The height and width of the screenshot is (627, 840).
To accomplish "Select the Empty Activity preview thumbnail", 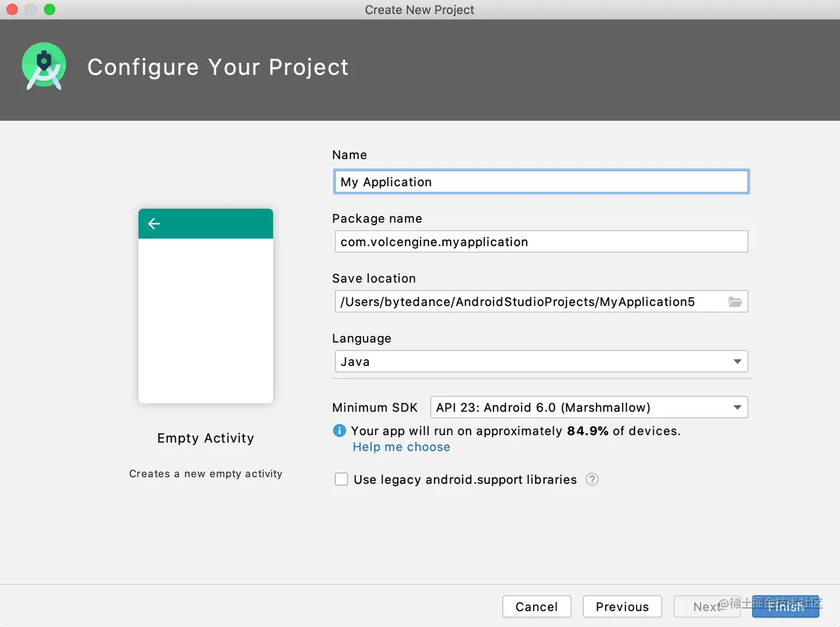I will pos(205,306).
